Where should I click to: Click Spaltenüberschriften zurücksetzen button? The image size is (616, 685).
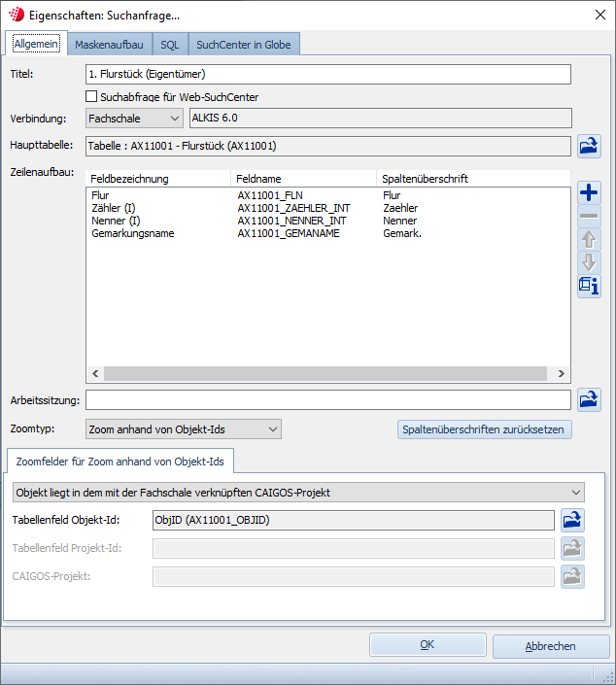click(484, 429)
